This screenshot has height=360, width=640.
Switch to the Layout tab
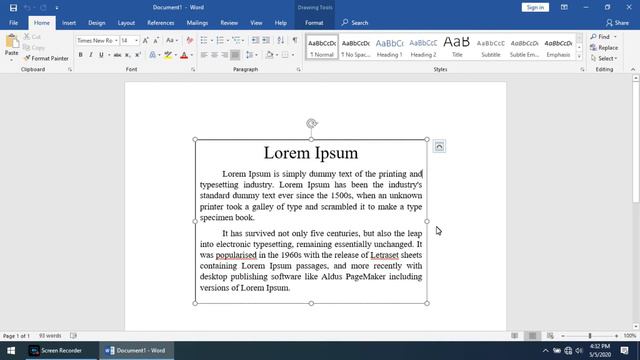pos(126,23)
